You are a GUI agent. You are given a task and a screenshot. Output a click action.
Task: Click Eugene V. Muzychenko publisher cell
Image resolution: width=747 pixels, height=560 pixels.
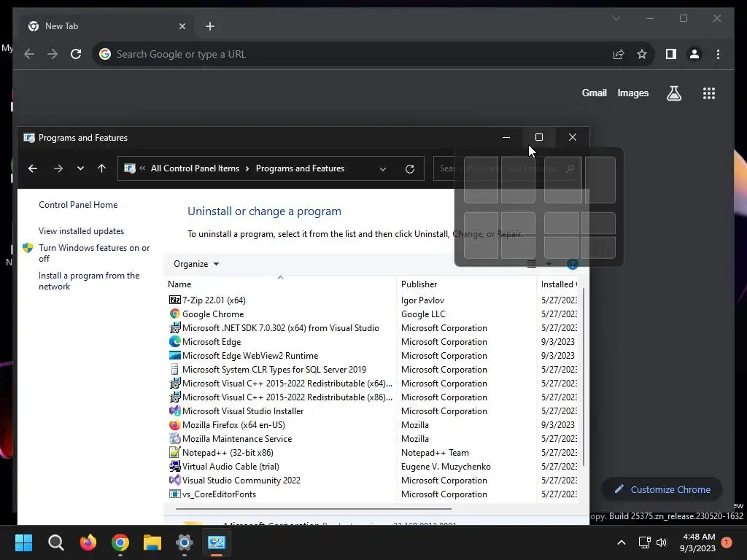[446, 466]
